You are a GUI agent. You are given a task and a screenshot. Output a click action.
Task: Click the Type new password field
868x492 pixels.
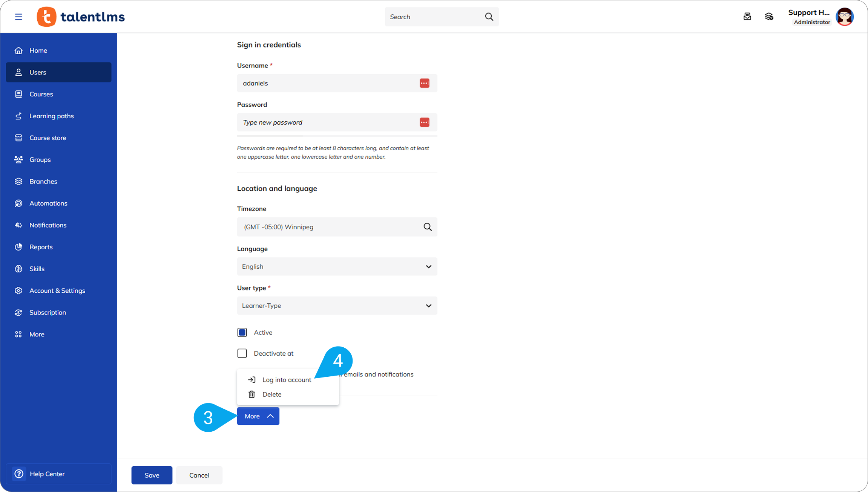click(x=328, y=122)
